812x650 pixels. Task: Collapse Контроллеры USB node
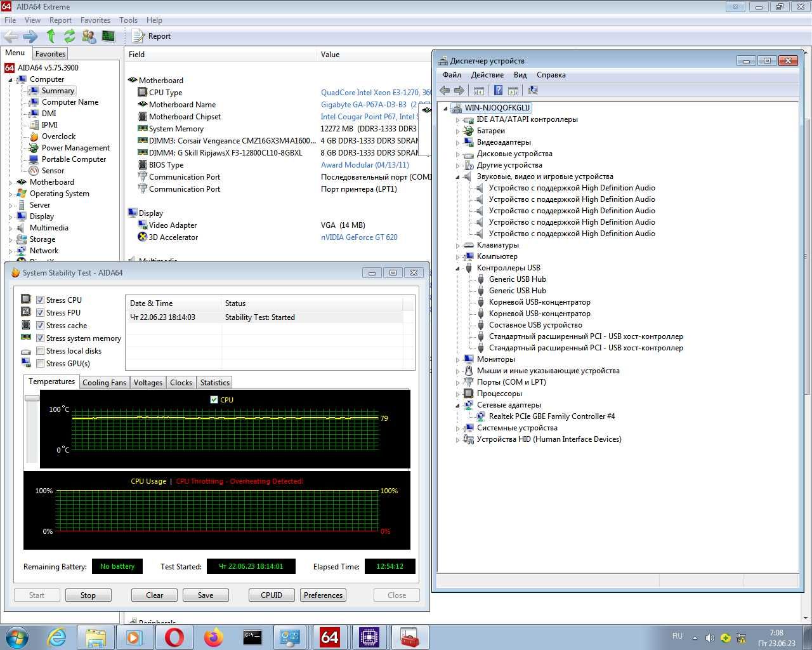click(457, 269)
